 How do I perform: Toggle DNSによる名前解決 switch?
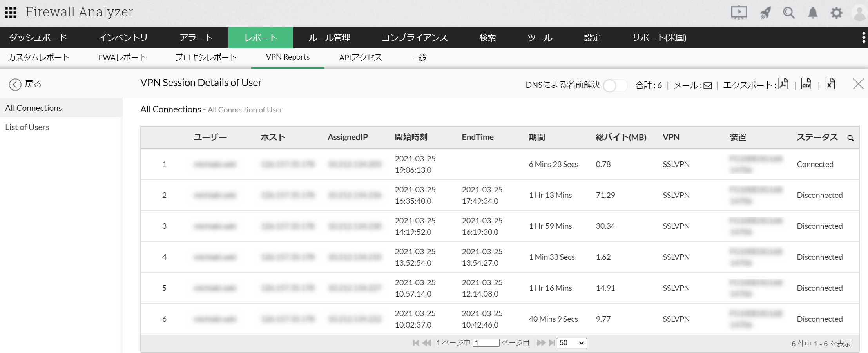(614, 85)
